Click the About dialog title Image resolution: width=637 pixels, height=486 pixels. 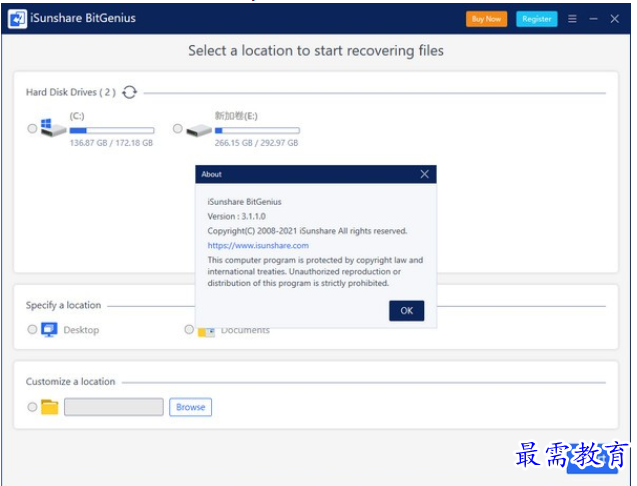point(212,174)
